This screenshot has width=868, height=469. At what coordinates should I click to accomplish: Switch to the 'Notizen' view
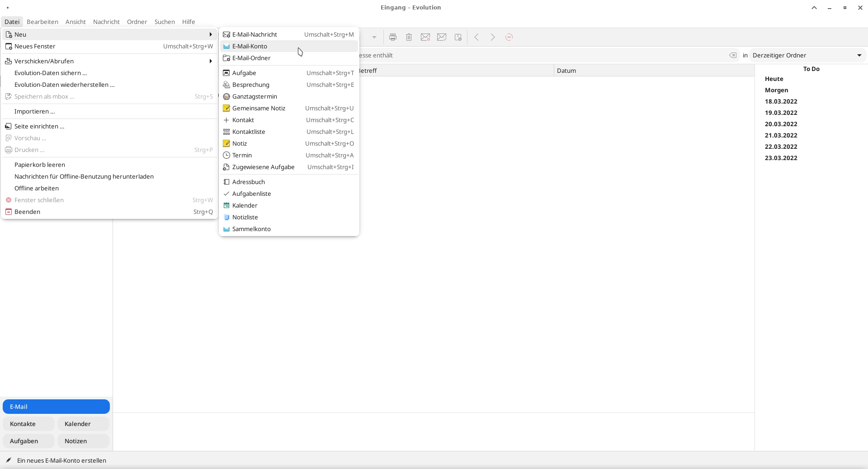coord(83,441)
